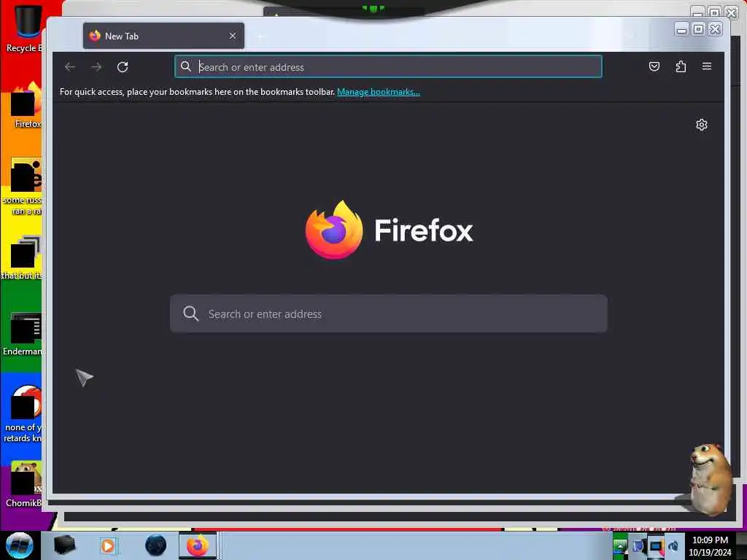Image resolution: width=747 pixels, height=560 pixels.
Task: Click the taskbar clock showing 10:09 PM
Action: 710,546
